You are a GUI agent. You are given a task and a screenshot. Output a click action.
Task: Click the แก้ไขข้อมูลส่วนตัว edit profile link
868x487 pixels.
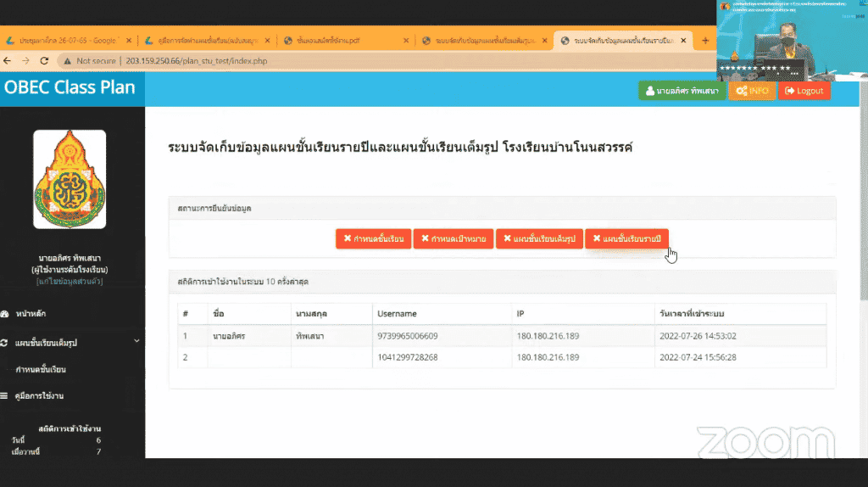(70, 281)
